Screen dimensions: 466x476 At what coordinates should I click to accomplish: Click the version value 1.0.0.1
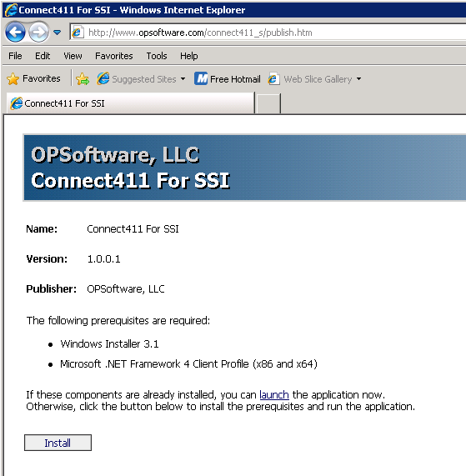(104, 259)
